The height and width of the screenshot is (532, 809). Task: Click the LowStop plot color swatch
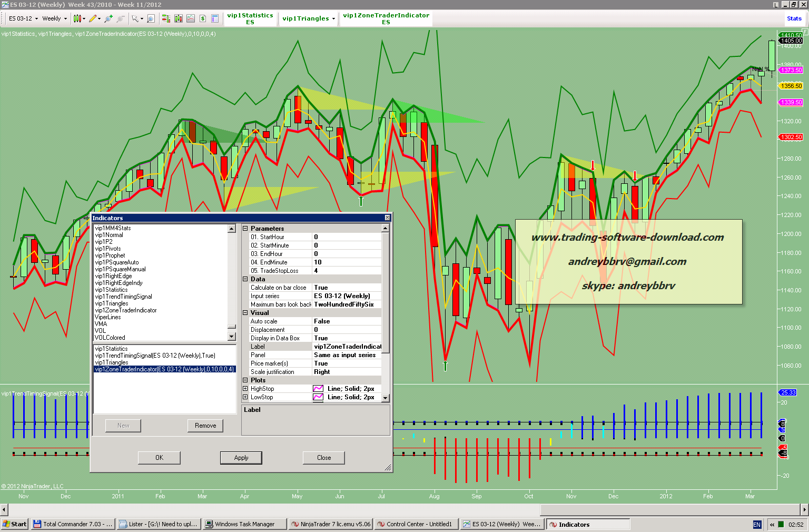click(x=318, y=397)
